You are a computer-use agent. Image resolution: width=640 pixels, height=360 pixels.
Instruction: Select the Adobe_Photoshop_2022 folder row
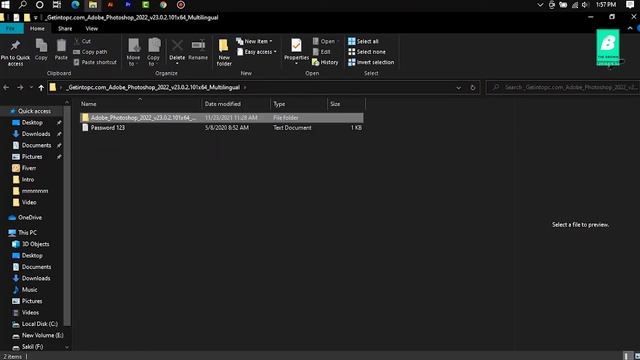pyautogui.click(x=222, y=118)
